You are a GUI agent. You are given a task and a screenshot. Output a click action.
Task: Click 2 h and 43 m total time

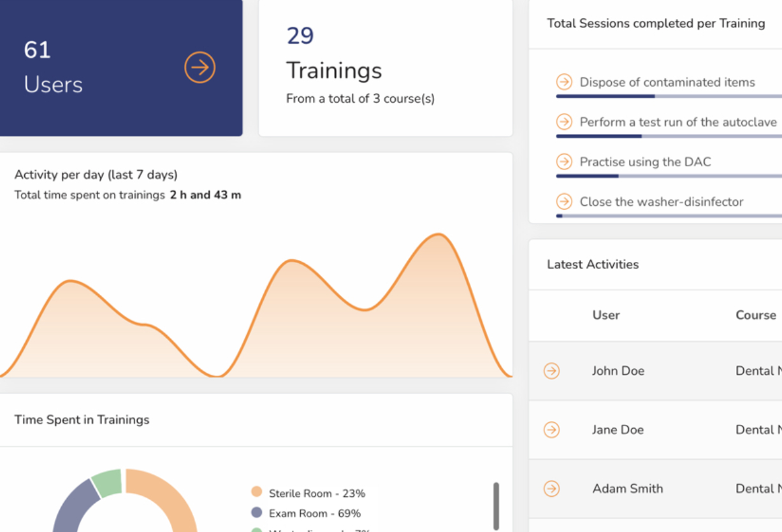pyautogui.click(x=205, y=195)
